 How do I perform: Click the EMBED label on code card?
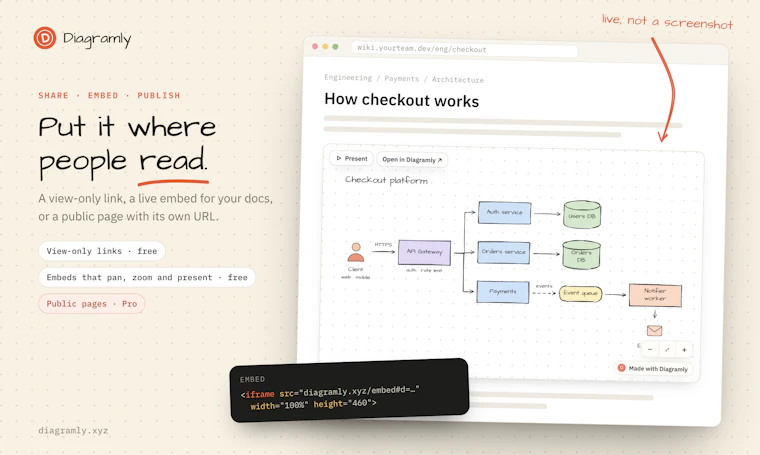253,379
